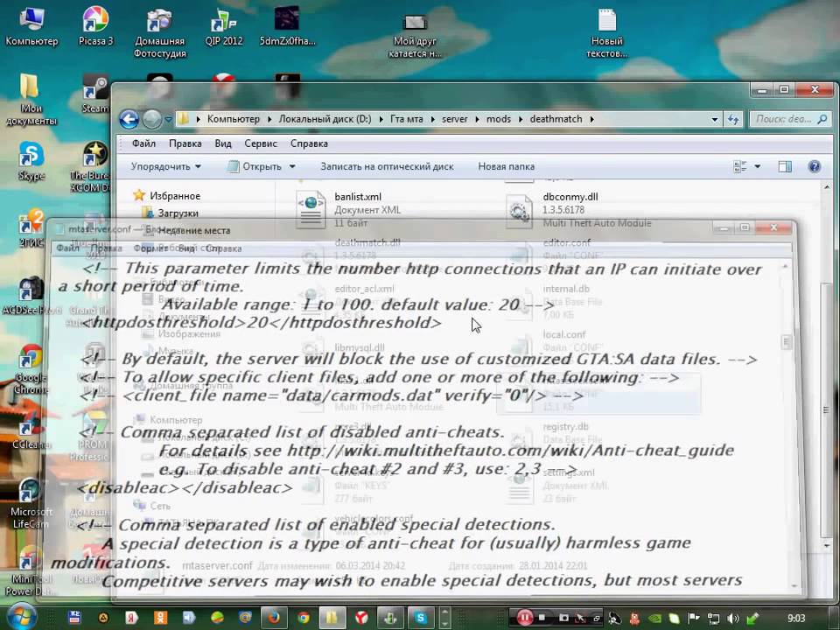Select the Microsoft LifeCam desktop icon

coord(31,504)
